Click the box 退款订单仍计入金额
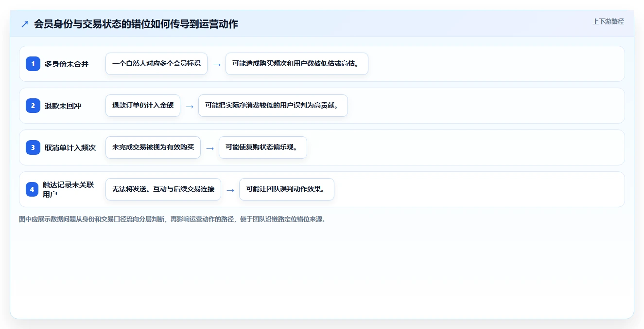 click(x=143, y=106)
